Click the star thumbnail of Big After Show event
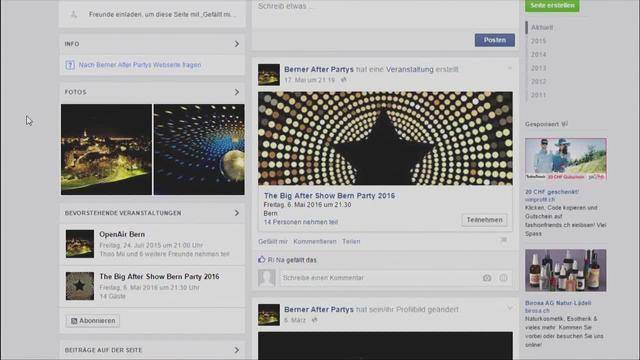This screenshot has height=360, width=640. pyautogui.click(x=80, y=286)
